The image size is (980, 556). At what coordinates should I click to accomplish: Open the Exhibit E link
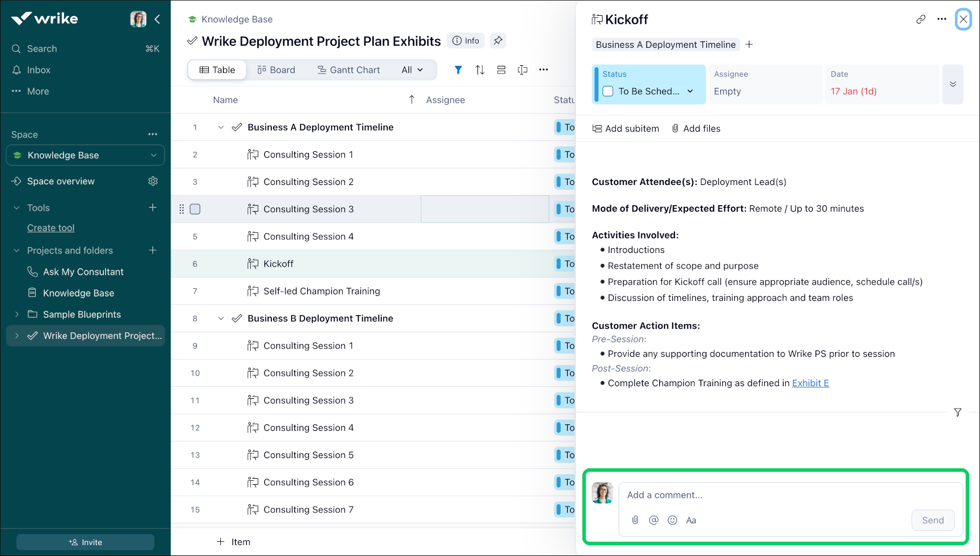point(810,383)
